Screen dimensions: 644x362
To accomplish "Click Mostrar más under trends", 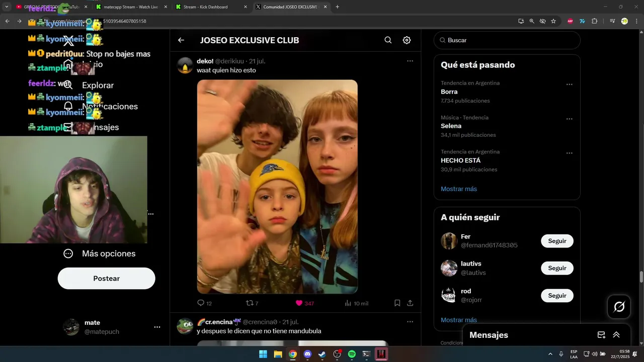I will pos(459,189).
